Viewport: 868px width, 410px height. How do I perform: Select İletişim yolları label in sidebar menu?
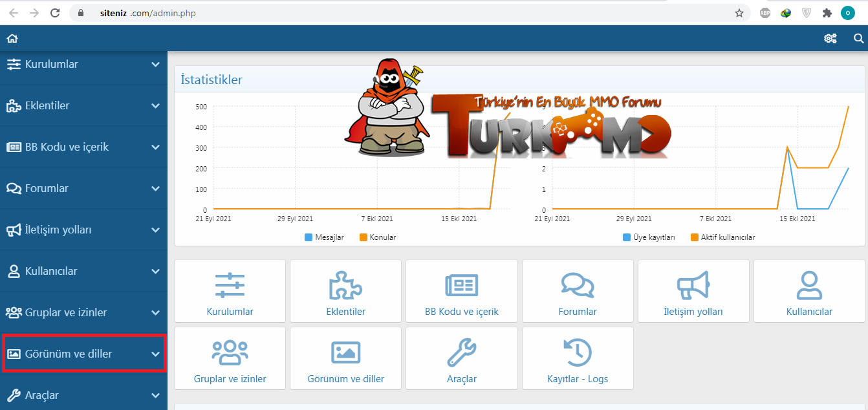(x=58, y=230)
